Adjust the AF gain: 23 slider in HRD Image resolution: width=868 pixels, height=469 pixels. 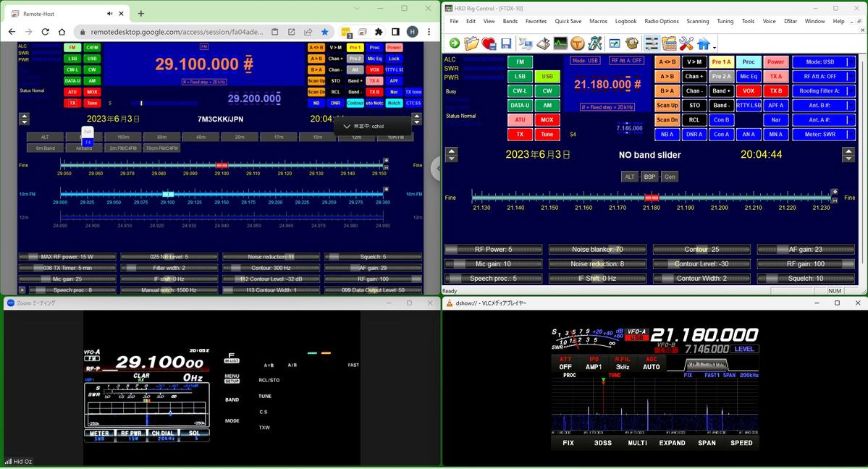(x=806, y=249)
